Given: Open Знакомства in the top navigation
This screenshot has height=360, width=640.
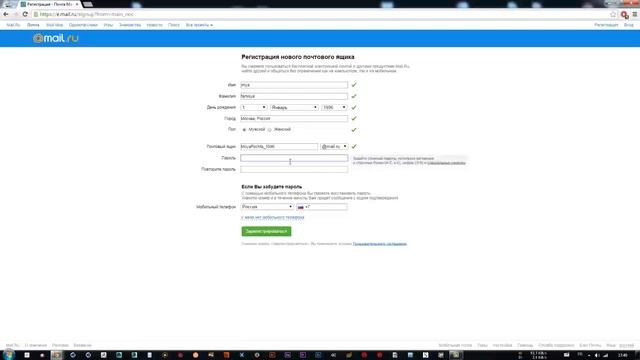Looking at the screenshot, I should click(130, 25).
